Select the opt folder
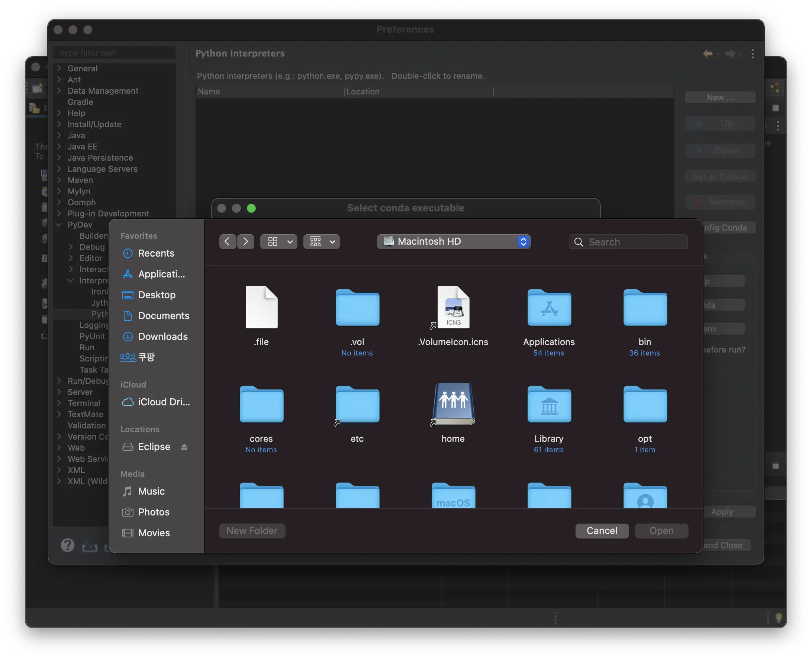 [645, 404]
